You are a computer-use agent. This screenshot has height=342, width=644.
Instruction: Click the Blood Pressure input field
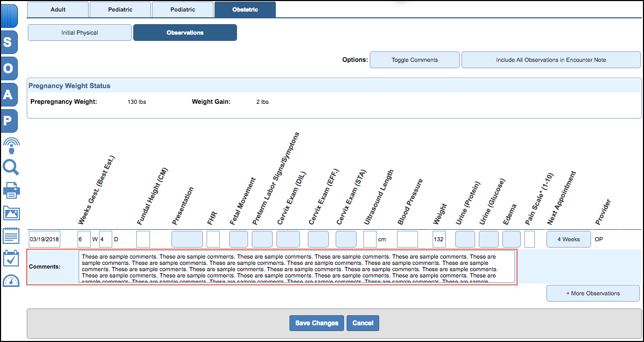click(x=407, y=239)
